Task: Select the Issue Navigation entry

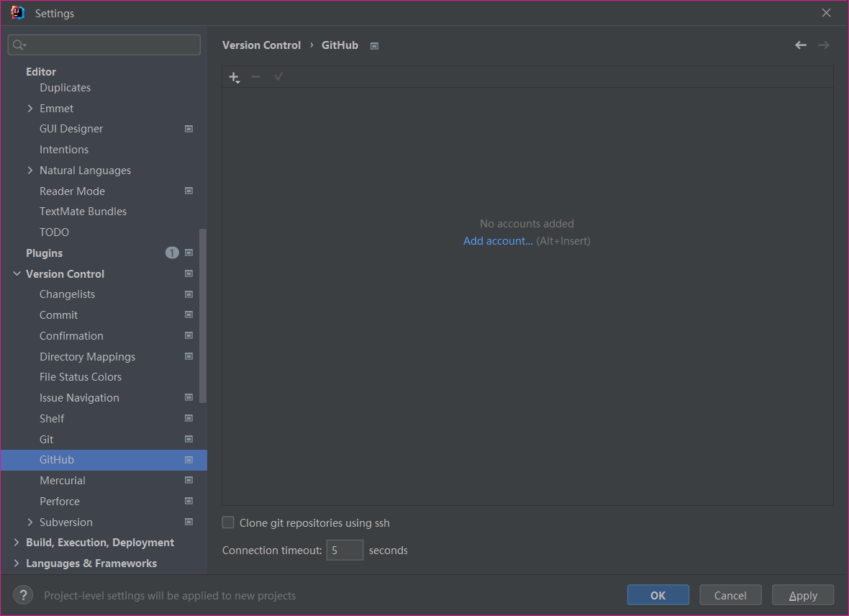Action: [79, 398]
